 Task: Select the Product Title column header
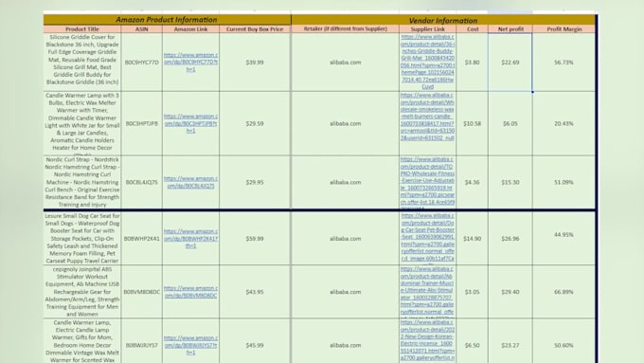tap(82, 29)
